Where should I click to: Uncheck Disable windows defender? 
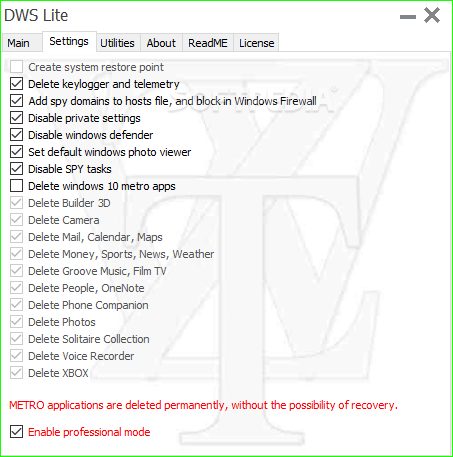click(16, 135)
